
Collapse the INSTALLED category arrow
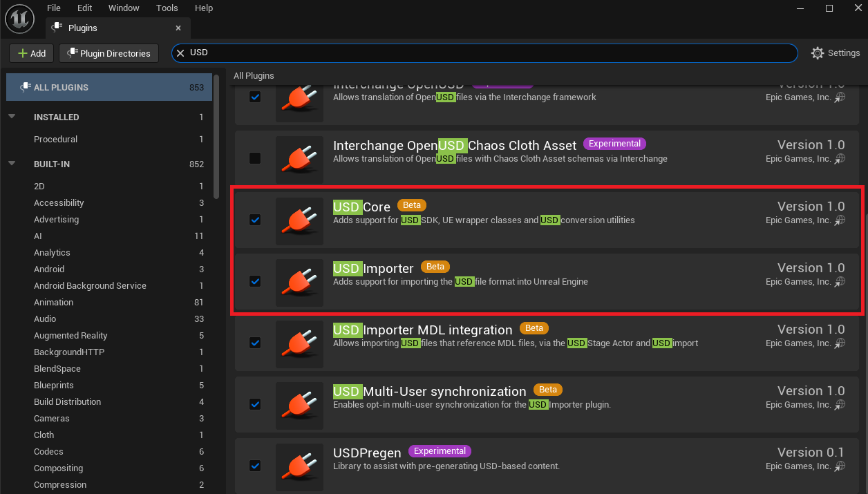click(12, 117)
